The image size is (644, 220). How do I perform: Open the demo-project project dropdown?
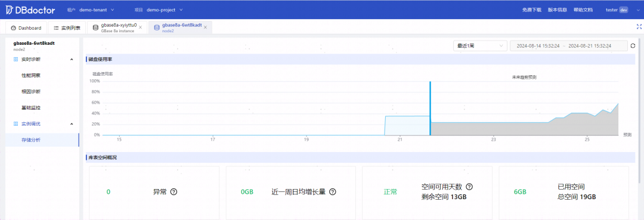tap(165, 10)
